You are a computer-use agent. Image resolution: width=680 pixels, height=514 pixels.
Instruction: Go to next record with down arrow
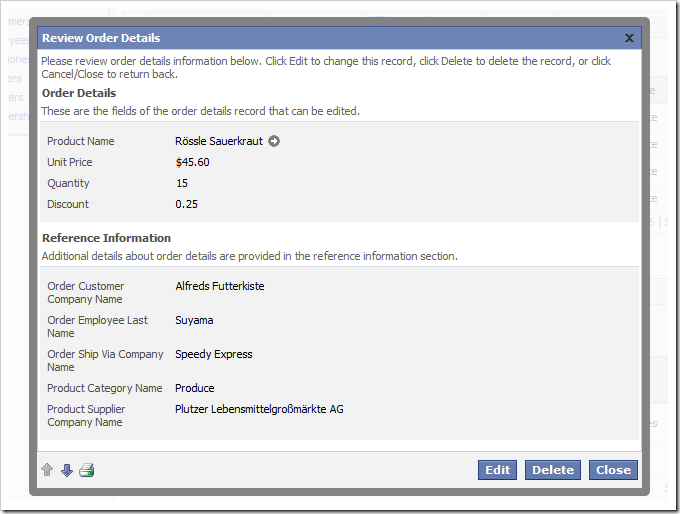pyautogui.click(x=67, y=470)
